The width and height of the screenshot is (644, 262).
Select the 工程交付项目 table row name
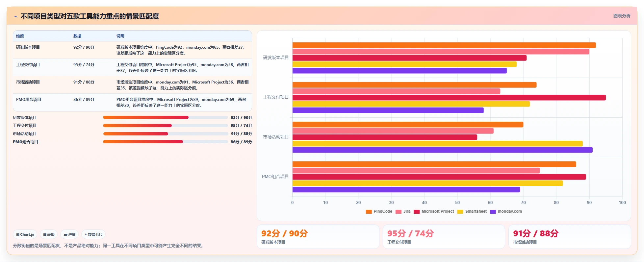[x=28, y=65]
